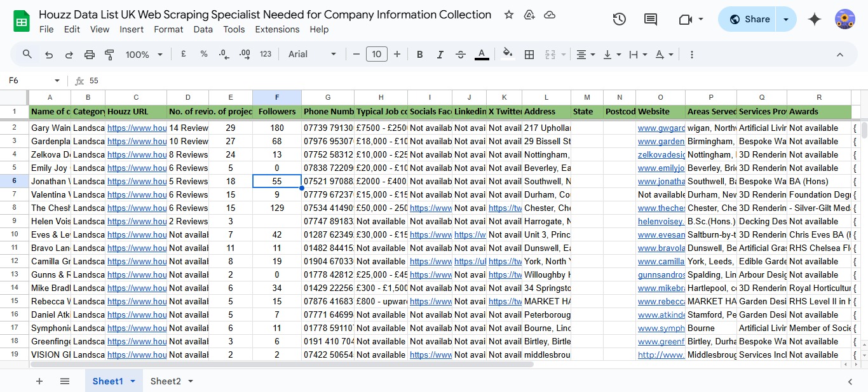Open text rotation dropdown

click(664, 55)
